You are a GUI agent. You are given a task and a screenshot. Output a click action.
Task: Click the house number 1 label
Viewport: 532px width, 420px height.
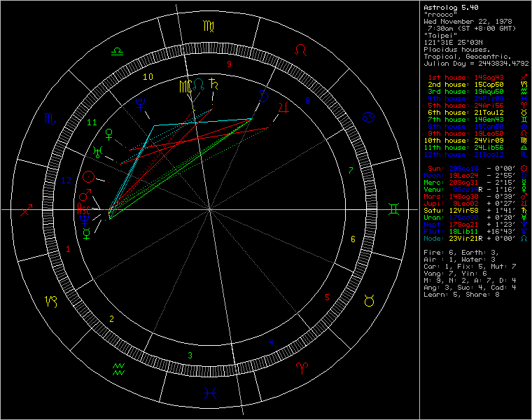[68, 249]
